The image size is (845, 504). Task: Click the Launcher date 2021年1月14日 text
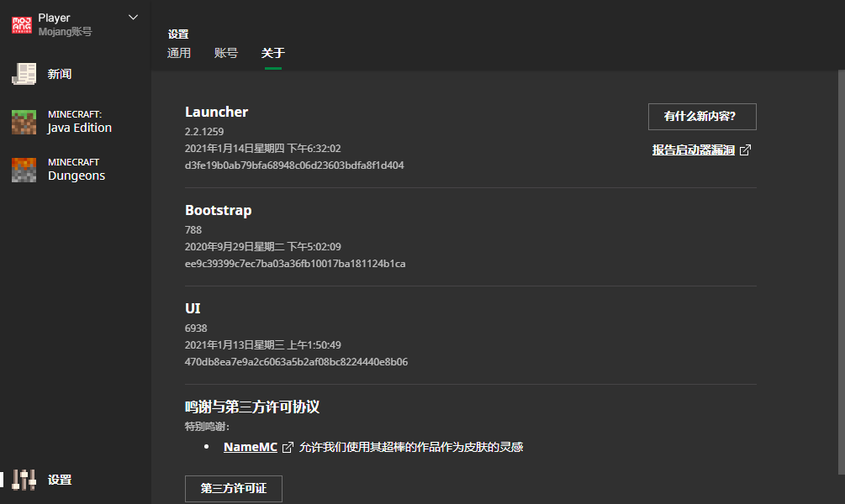[263, 148]
